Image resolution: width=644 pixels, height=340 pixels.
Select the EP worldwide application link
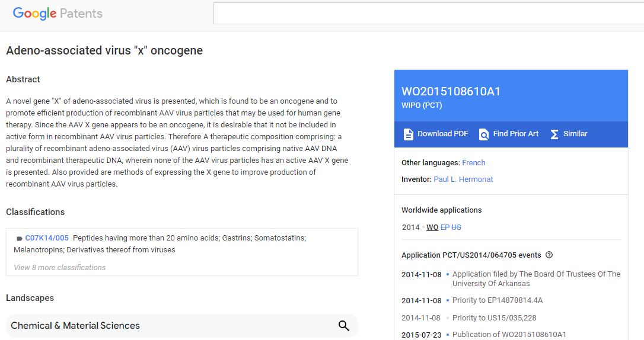[x=445, y=227]
